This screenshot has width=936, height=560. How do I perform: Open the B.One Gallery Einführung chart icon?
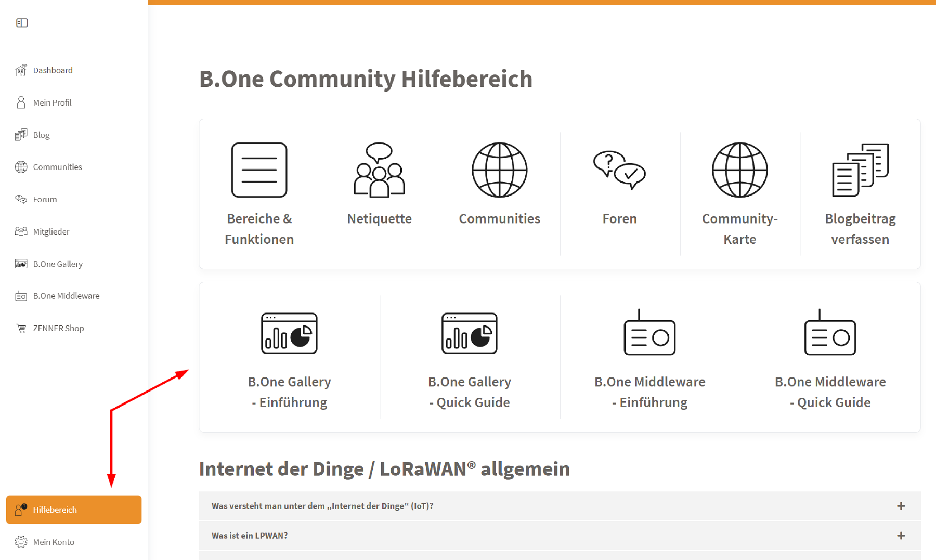(x=289, y=333)
